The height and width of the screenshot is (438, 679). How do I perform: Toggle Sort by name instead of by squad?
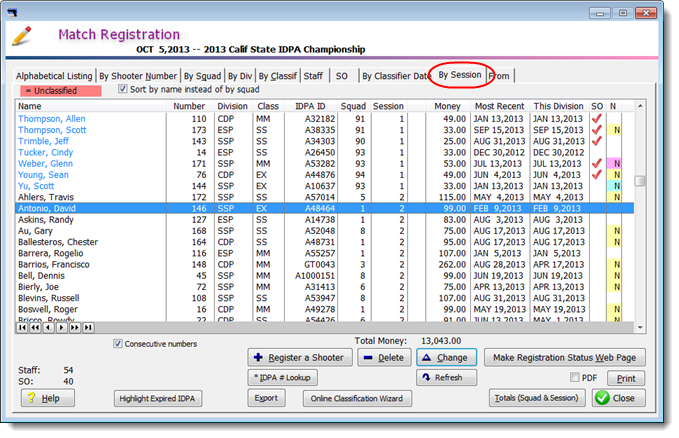pos(123,89)
